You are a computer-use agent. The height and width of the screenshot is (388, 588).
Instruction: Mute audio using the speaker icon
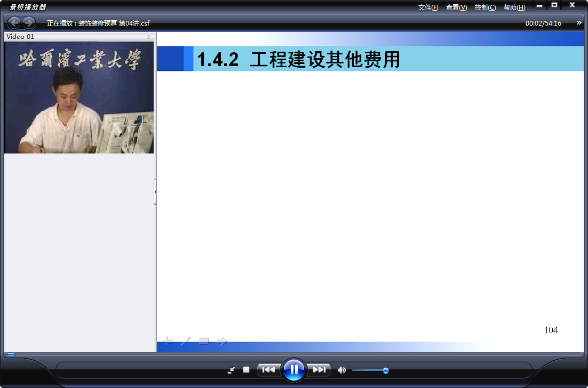(341, 370)
